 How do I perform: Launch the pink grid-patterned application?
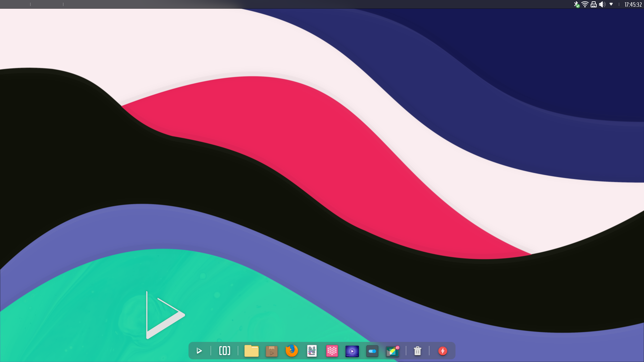pyautogui.click(x=332, y=351)
